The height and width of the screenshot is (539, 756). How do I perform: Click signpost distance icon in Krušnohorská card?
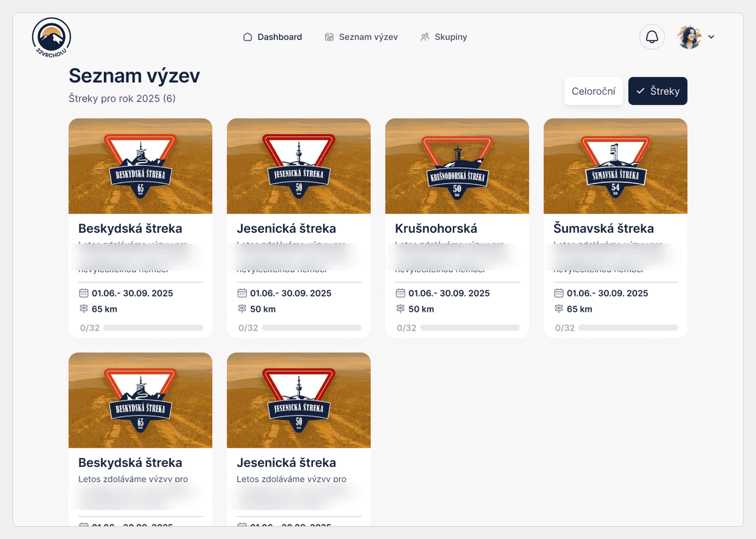[400, 309]
